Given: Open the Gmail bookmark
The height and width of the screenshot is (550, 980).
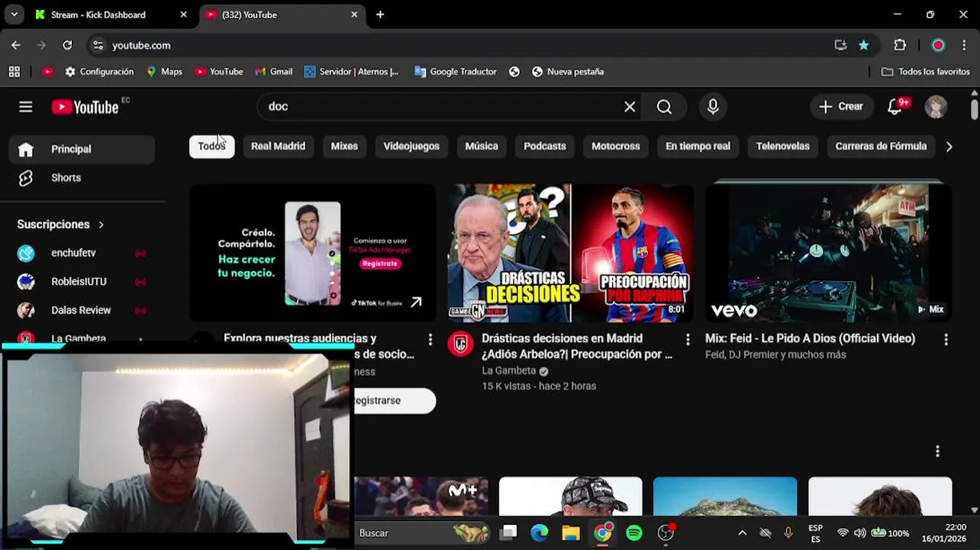Looking at the screenshot, I should click(x=274, y=72).
